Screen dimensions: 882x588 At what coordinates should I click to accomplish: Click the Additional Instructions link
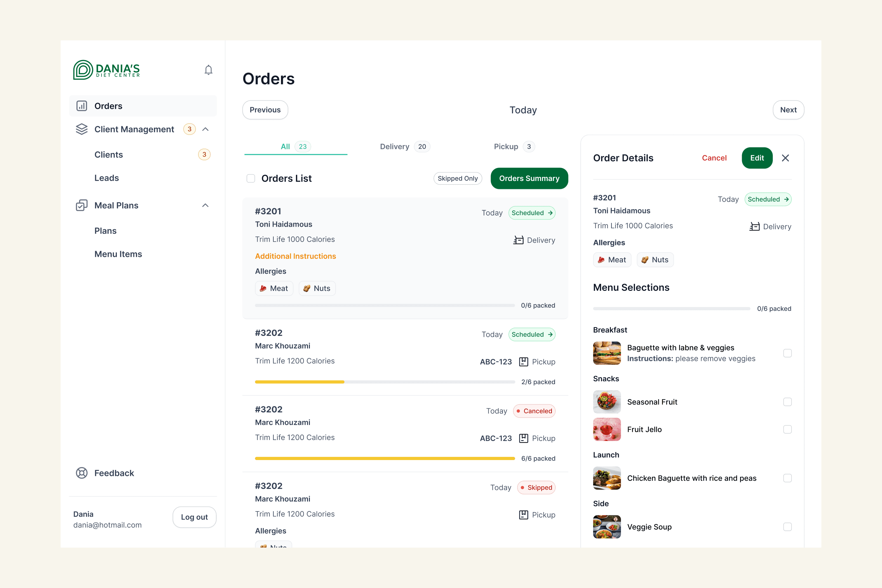point(295,256)
